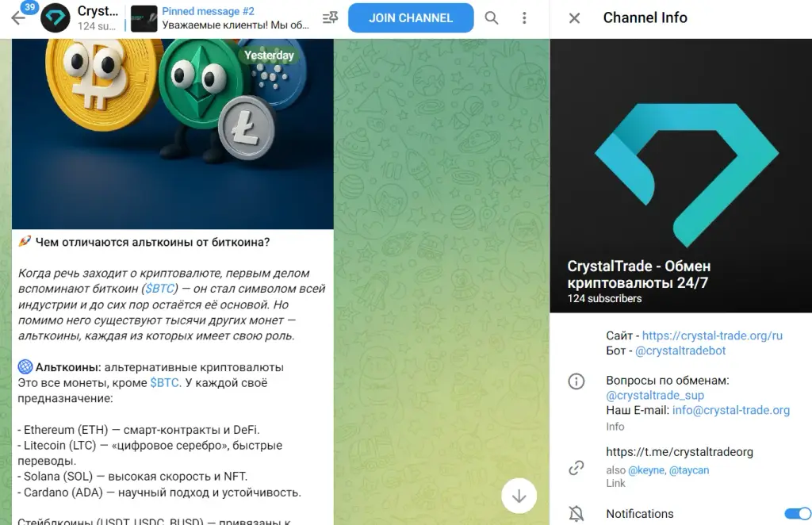This screenshot has width=812, height=525.
Task: Open the pinned messages list icon
Action: click(330, 18)
